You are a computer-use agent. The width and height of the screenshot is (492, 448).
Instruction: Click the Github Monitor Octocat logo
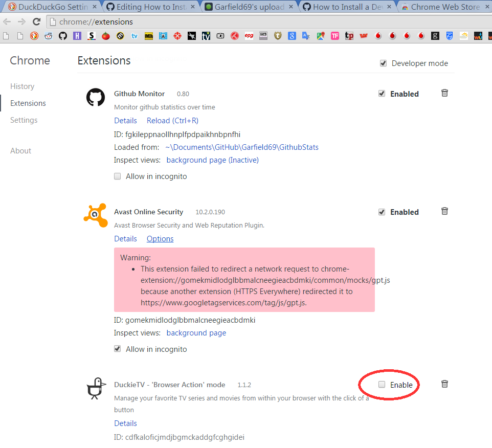(x=96, y=97)
